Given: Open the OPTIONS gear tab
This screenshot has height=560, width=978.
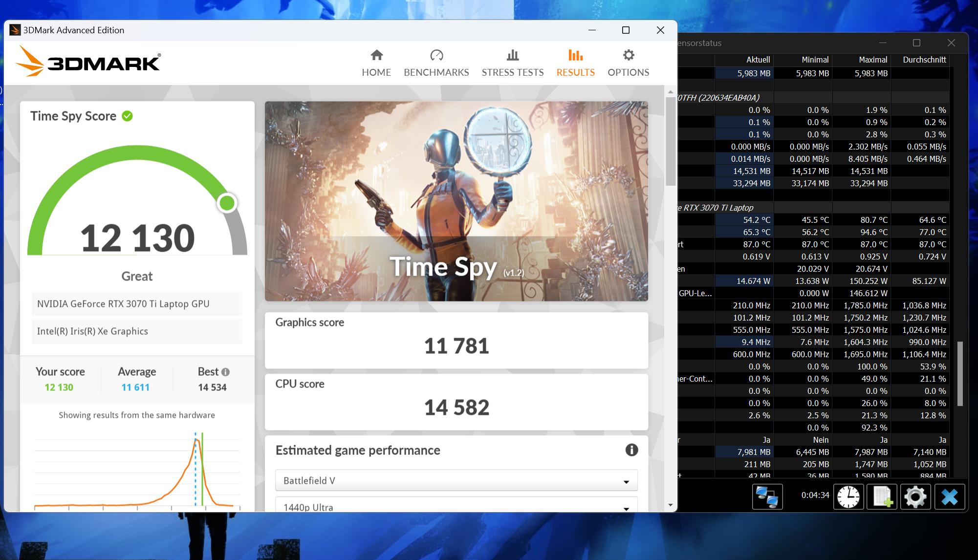Looking at the screenshot, I should coord(628,63).
